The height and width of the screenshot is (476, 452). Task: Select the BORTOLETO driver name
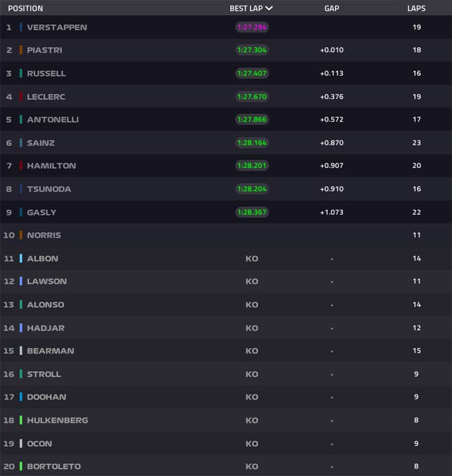(54, 466)
